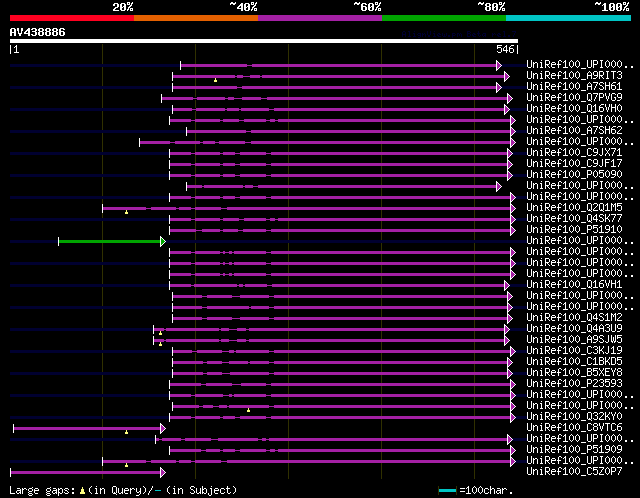Click the yellow gap marker under the Q2Q1M5 alignment
The image size is (640, 498).
point(127,212)
